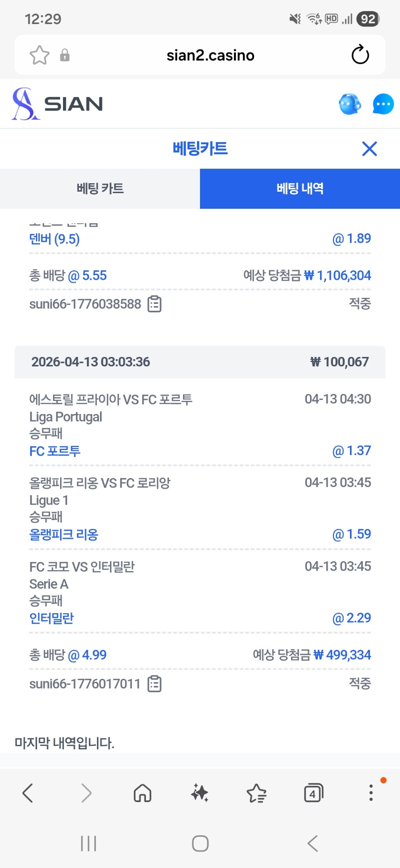The image size is (400, 868).
Task: Go back with browser back arrow
Action: [x=28, y=793]
